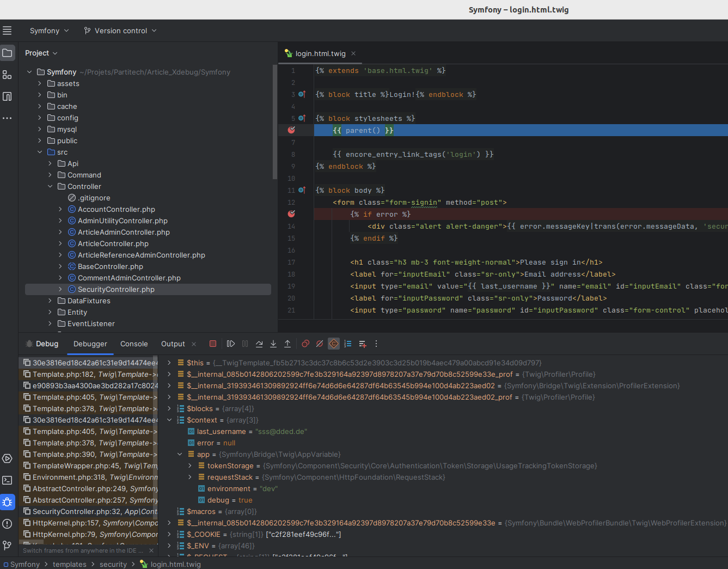Viewport: 728px width, 569px height.
Task: Open the Bookmarks tool window icon
Action: click(7, 96)
